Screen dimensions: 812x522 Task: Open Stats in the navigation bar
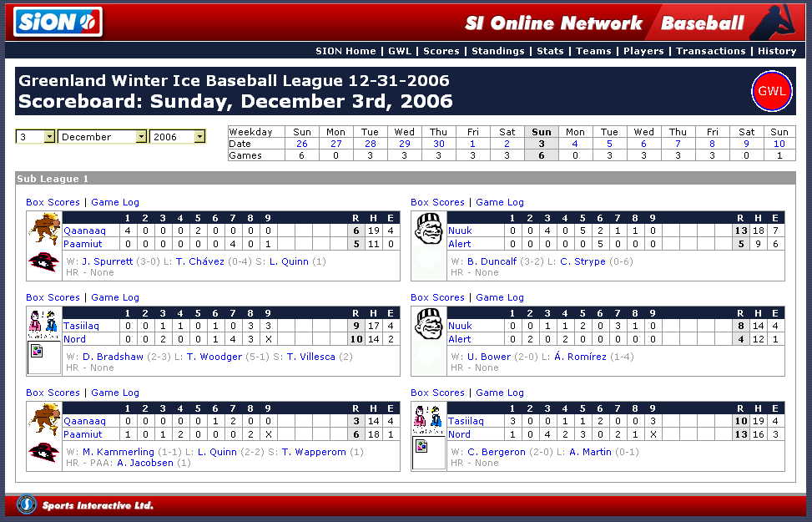pyautogui.click(x=550, y=51)
